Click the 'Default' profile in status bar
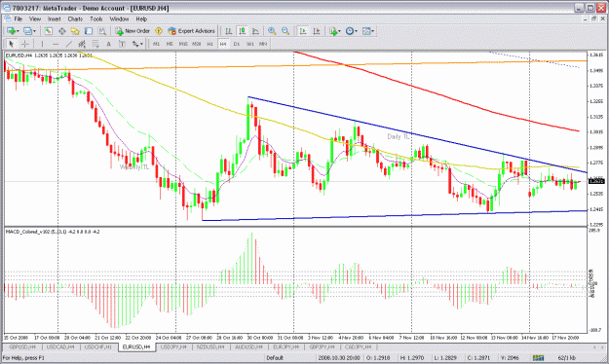 click(275, 358)
